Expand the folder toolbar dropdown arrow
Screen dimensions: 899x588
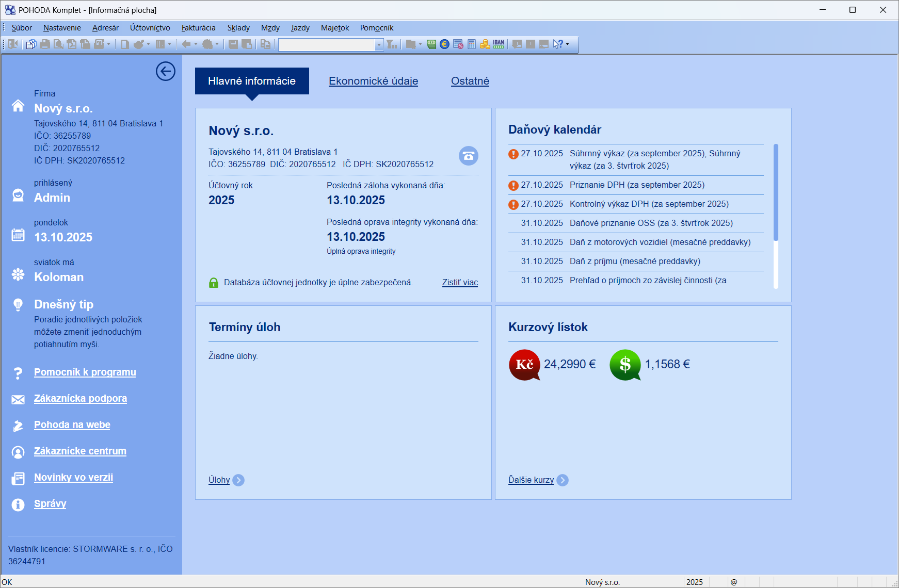coord(421,44)
